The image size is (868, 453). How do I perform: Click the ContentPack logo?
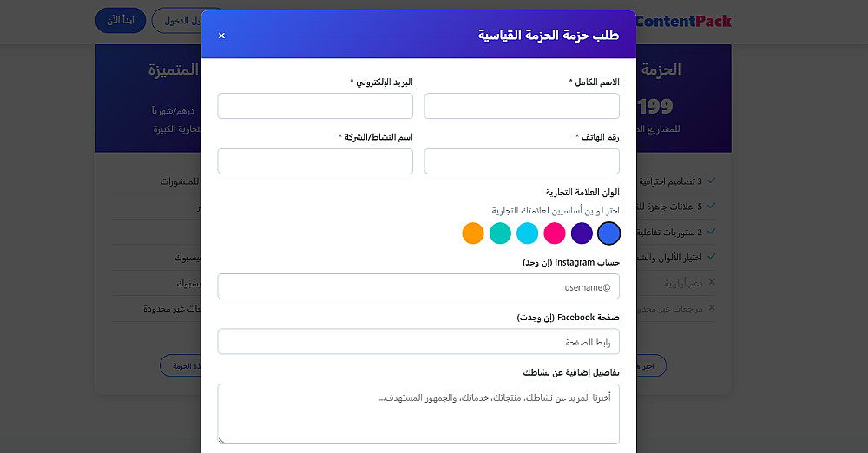click(x=684, y=21)
